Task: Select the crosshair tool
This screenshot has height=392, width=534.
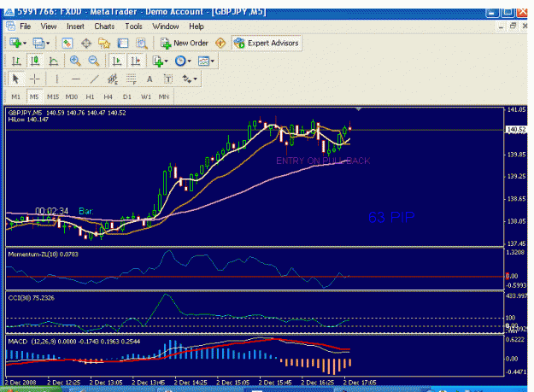Action: (35, 79)
